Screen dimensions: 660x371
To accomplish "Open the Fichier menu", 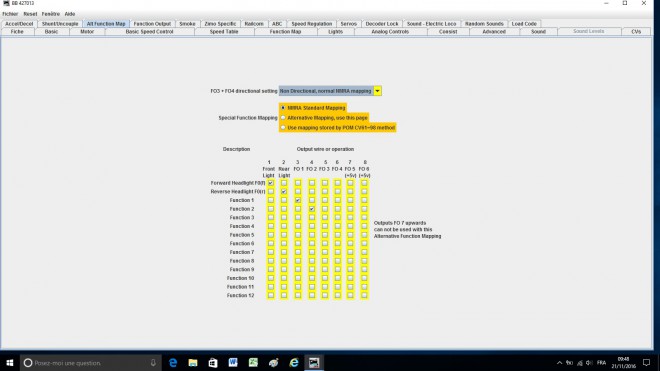I will pyautogui.click(x=10, y=14).
